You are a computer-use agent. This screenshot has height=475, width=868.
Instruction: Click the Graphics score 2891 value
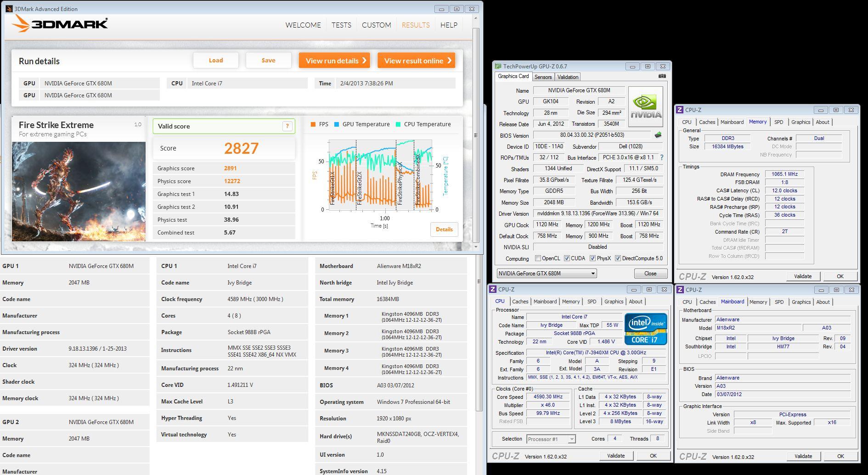coord(231,168)
